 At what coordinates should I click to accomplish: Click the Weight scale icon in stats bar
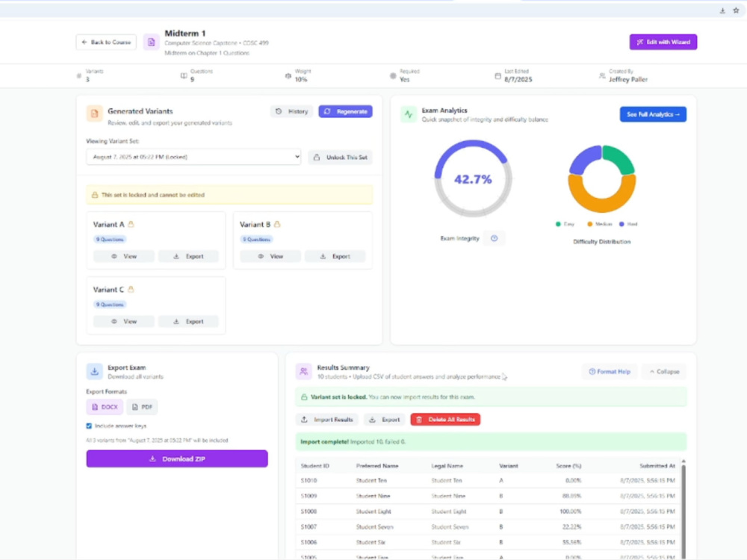(x=288, y=75)
